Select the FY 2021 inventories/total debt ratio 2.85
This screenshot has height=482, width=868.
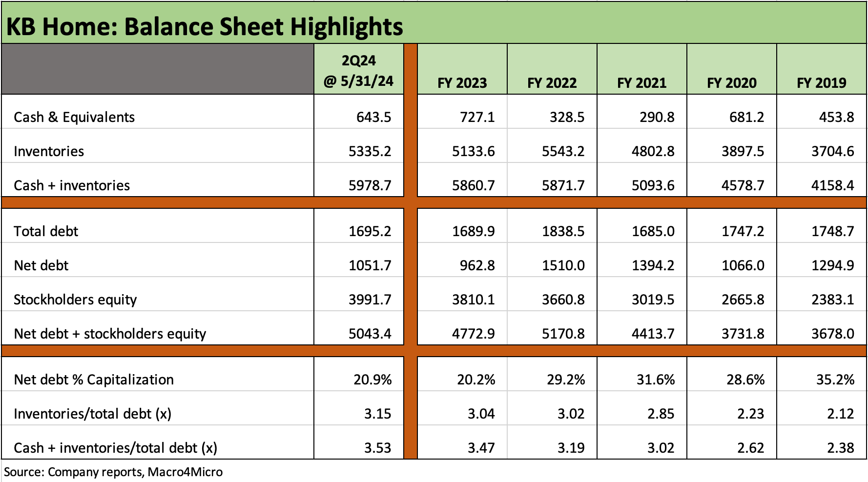tap(661, 414)
